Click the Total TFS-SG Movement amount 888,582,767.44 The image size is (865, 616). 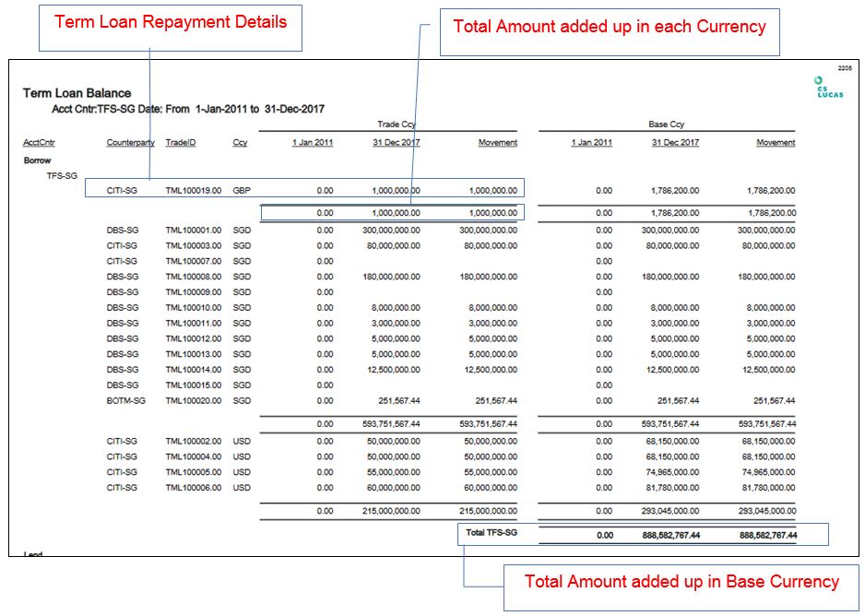[x=768, y=535]
